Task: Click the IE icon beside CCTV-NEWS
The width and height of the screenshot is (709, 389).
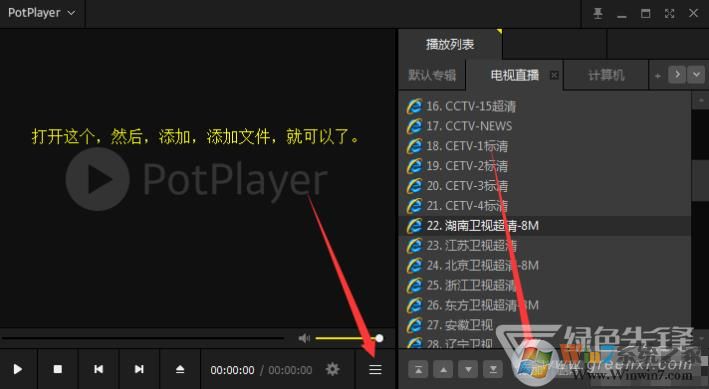Action: click(414, 126)
